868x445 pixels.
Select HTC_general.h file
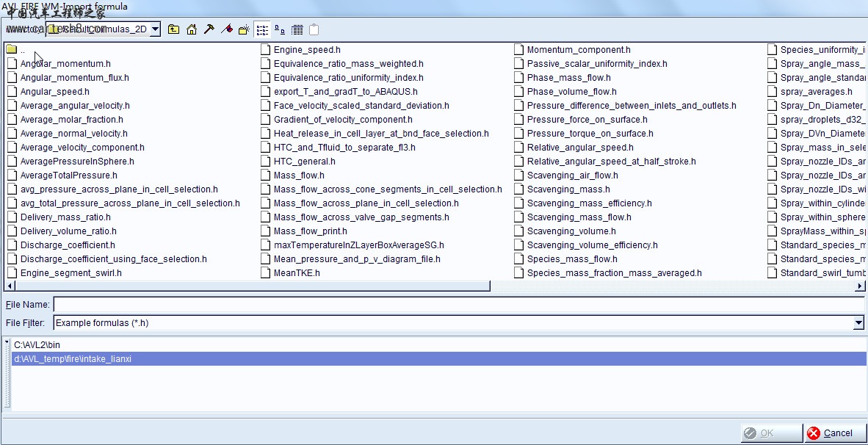point(298,161)
